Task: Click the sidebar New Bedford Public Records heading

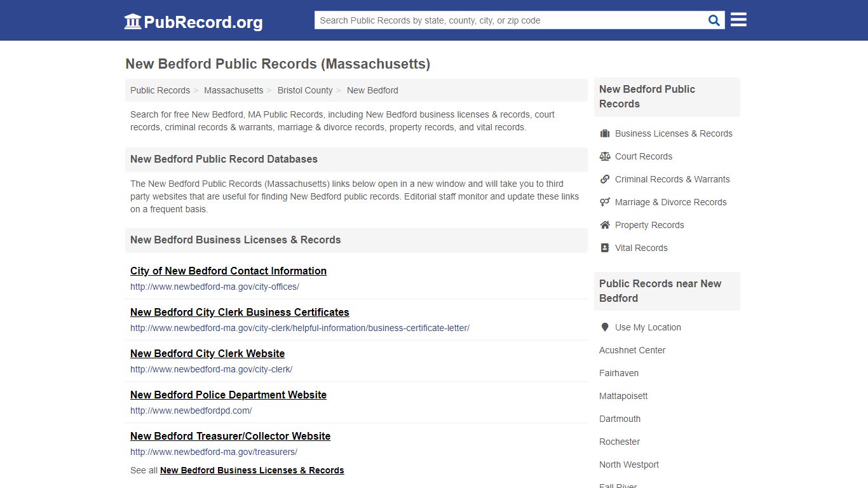Action: (647, 97)
